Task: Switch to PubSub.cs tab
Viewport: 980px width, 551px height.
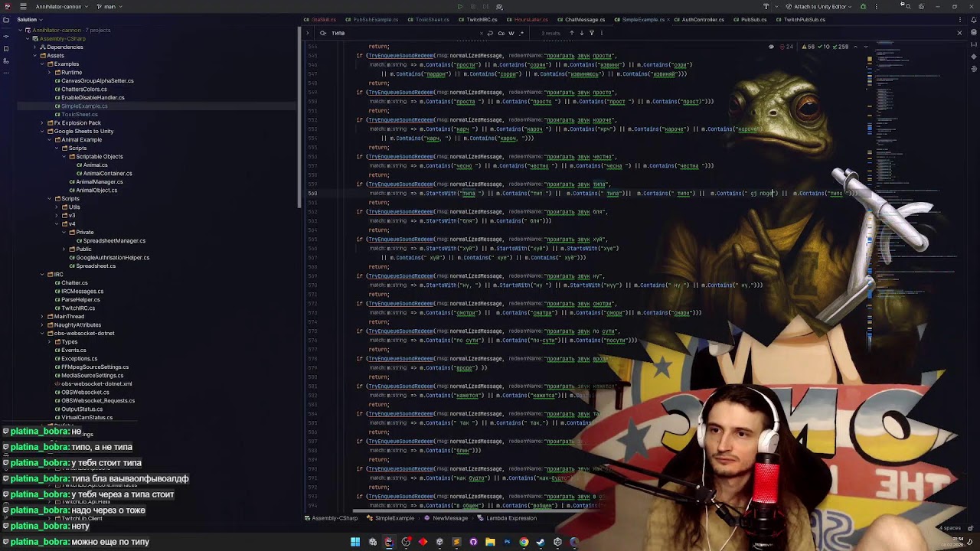Action: click(750, 19)
